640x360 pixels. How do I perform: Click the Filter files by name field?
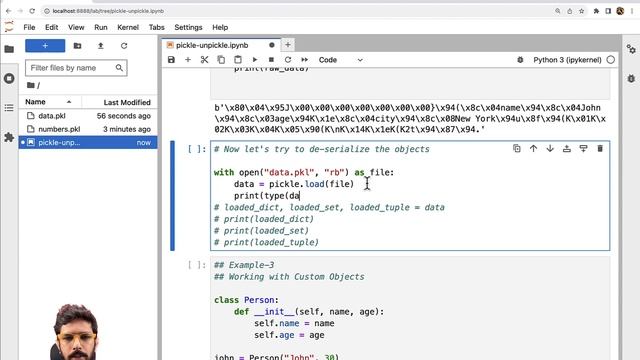point(76,68)
